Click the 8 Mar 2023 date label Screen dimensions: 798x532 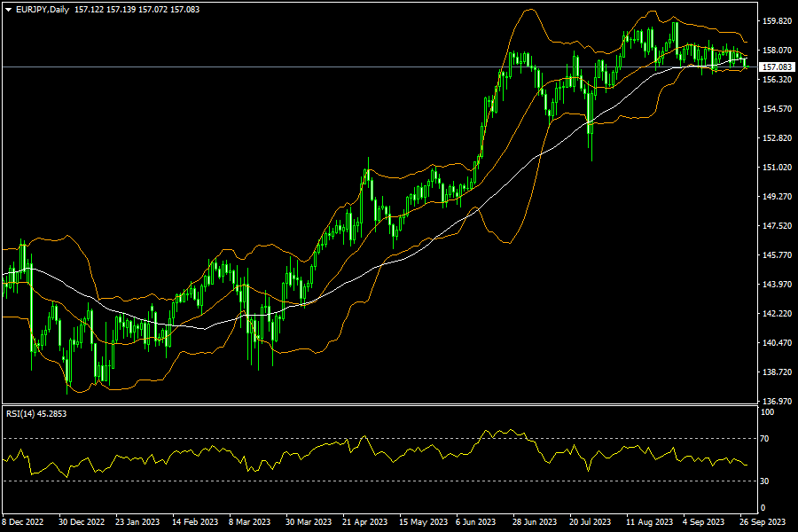coord(249,522)
